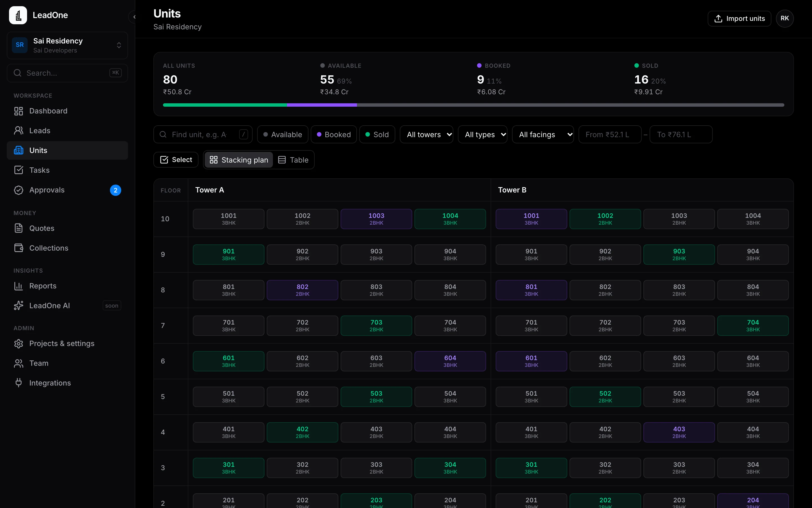
Task: Click the purple Booked legend dot
Action: tap(479, 65)
